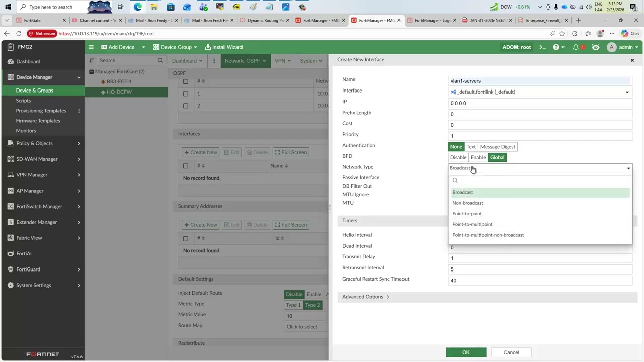Open the Network: OSPF tab menu
Screen dimensions: 644x362
coord(246,61)
